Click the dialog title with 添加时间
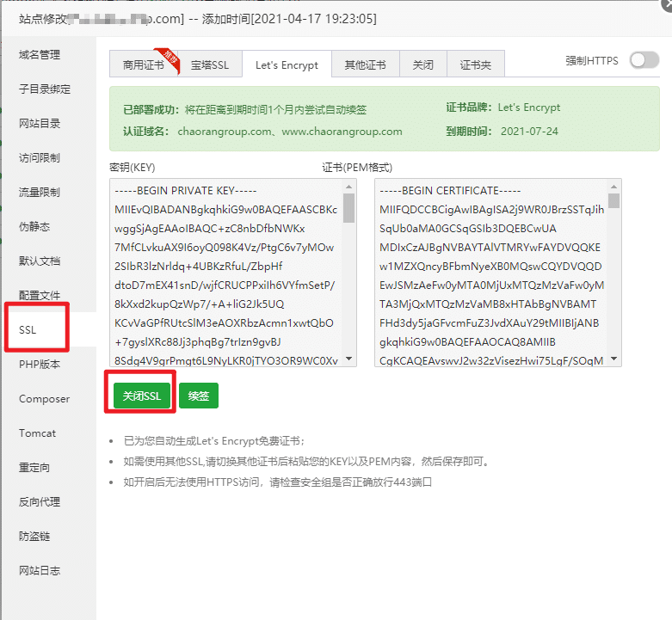 pyautogui.click(x=198, y=19)
